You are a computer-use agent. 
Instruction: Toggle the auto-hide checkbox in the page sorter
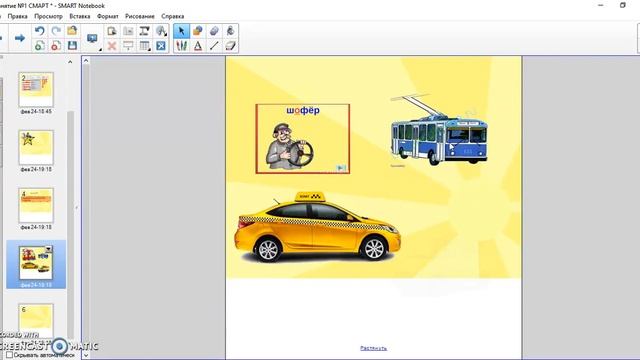pyautogui.click(x=9, y=355)
